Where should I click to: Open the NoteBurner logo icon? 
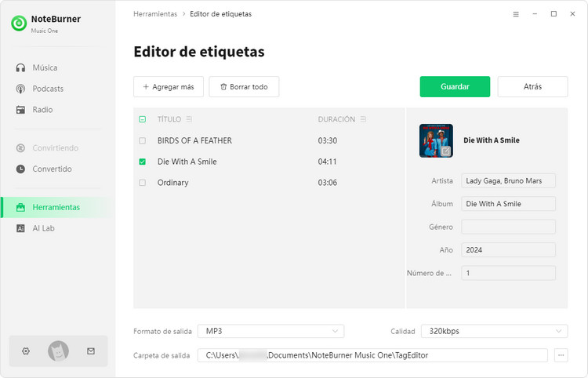click(19, 24)
